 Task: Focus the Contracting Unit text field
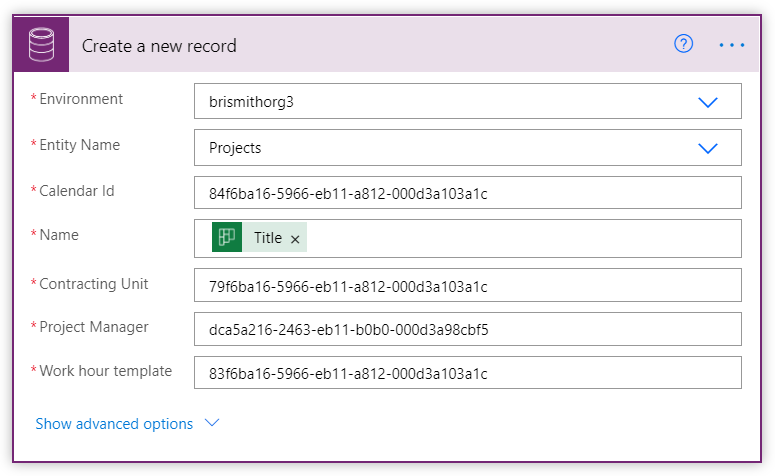(467, 286)
